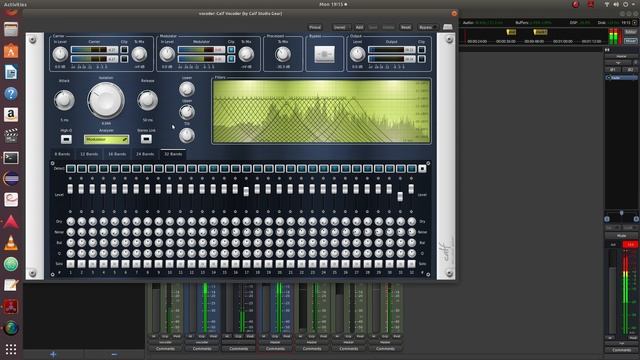This screenshot has width=640, height=360.
Task: Click the Release knob
Action: tap(147, 100)
